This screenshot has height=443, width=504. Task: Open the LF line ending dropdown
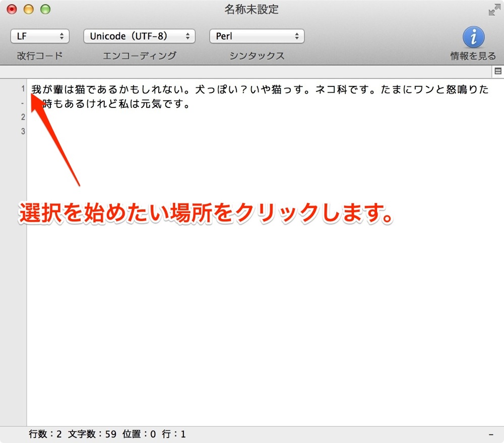tap(40, 36)
